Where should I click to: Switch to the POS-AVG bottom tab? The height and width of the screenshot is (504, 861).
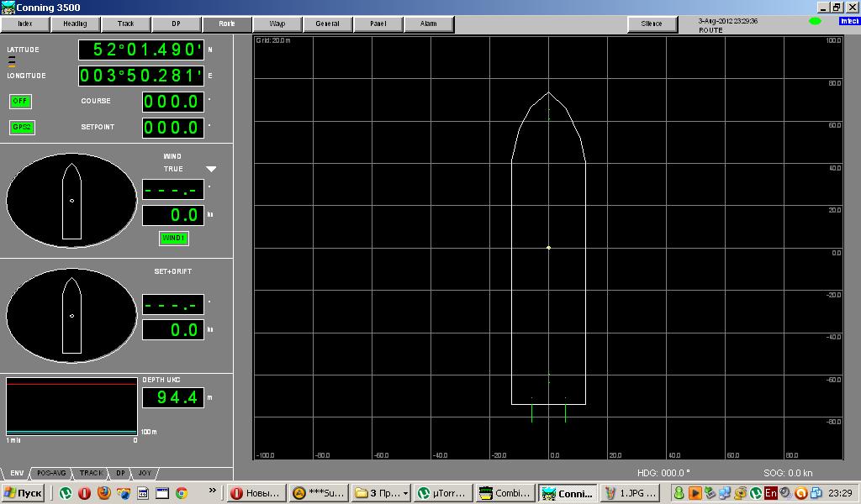click(x=52, y=474)
